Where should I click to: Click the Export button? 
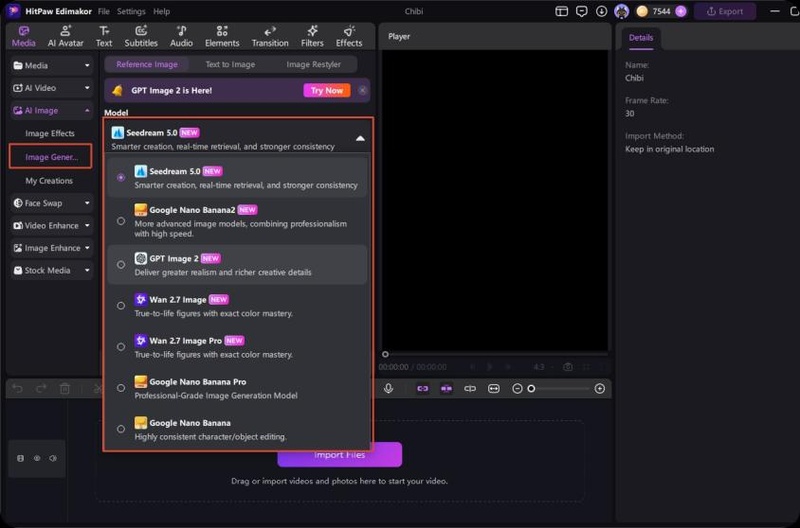pos(725,11)
